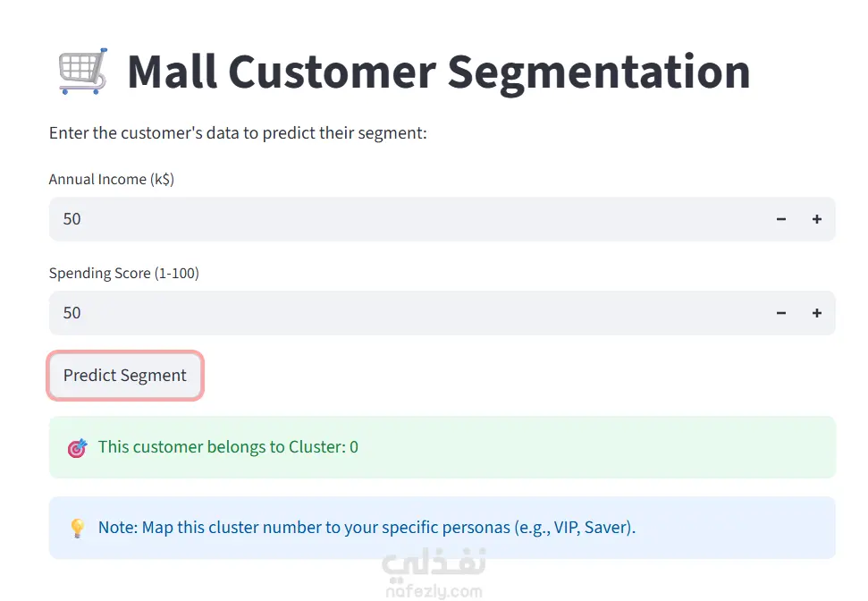This screenshot has height=601, width=868.
Task: Select the Annual Income (k$) label
Action: (x=111, y=180)
